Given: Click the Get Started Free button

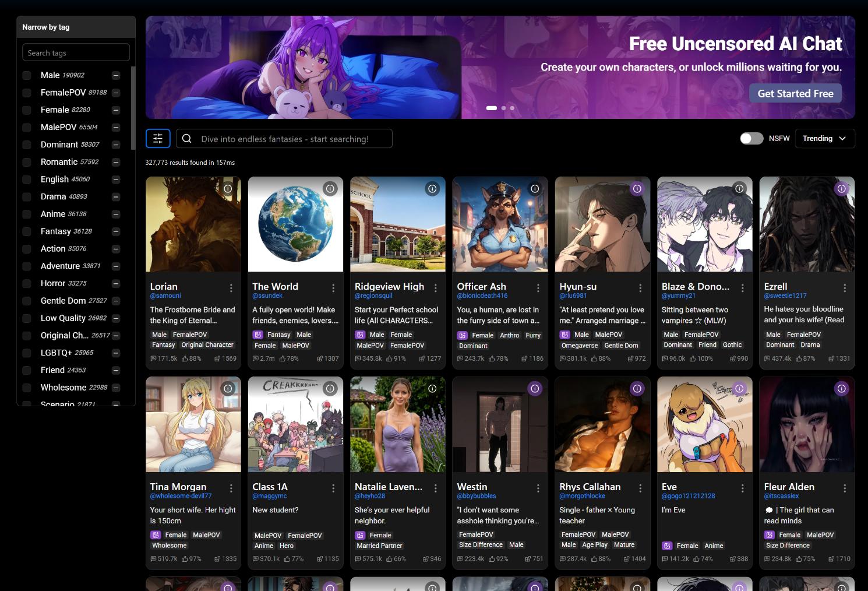Looking at the screenshot, I should click(x=795, y=94).
